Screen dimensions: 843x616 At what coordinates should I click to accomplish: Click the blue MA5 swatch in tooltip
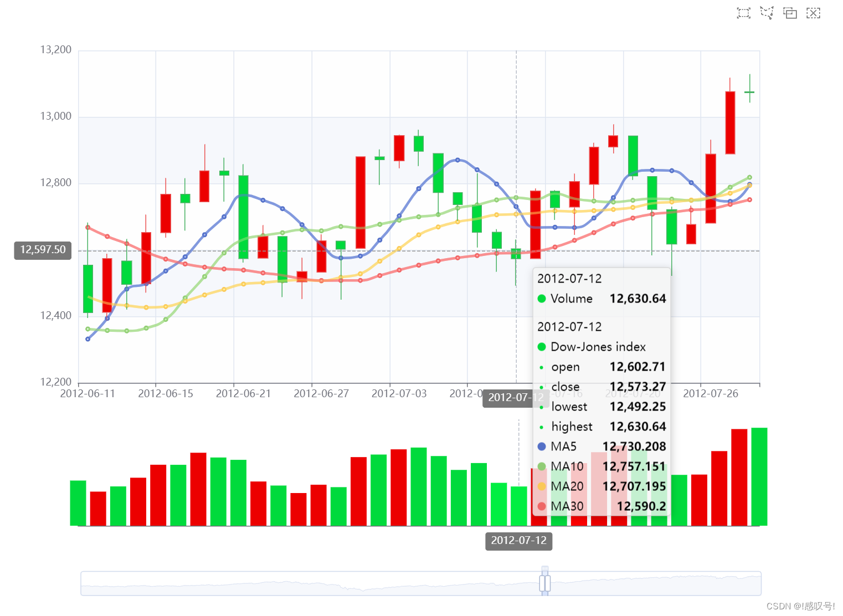542,446
